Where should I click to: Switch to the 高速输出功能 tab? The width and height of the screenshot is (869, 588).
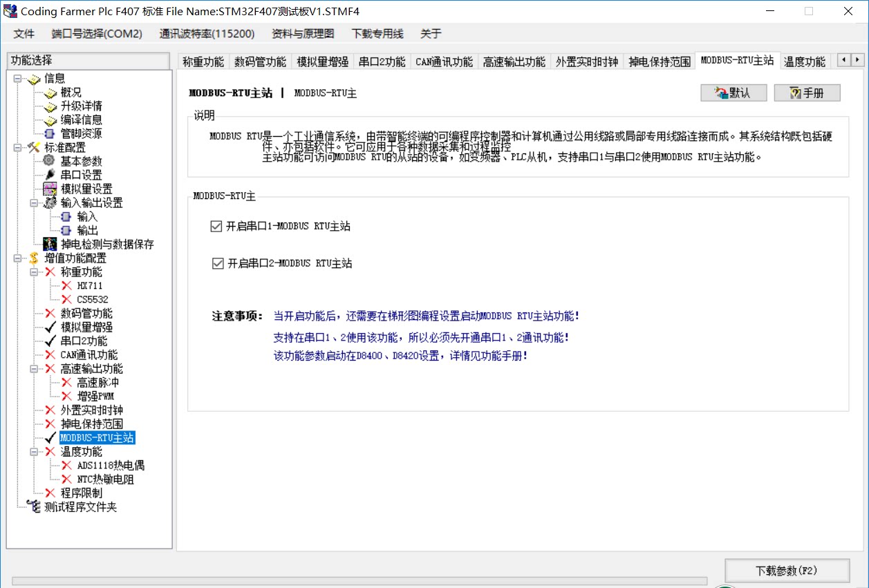(514, 61)
